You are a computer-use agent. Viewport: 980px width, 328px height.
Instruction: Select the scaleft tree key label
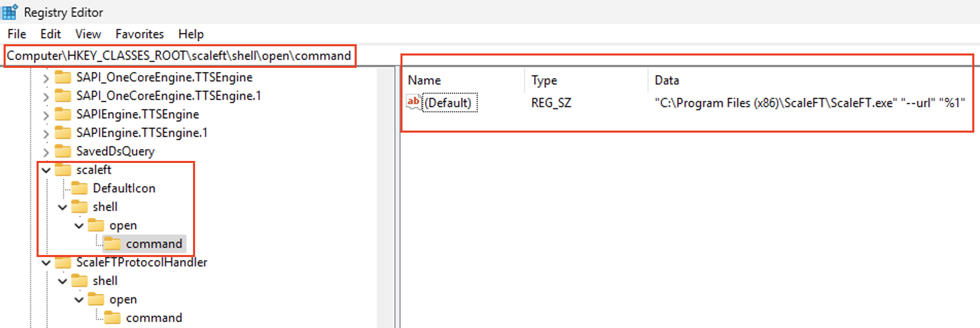point(94,170)
